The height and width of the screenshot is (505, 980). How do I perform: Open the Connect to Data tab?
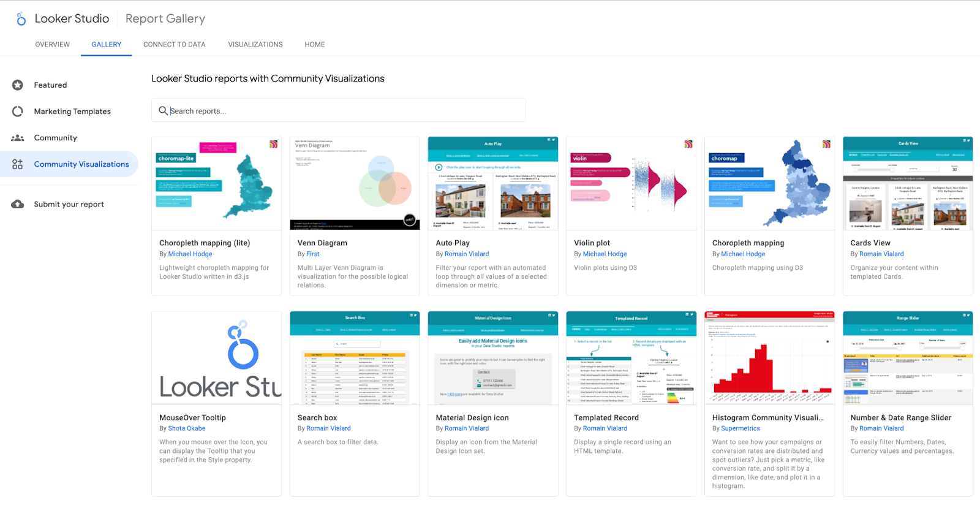tap(175, 45)
